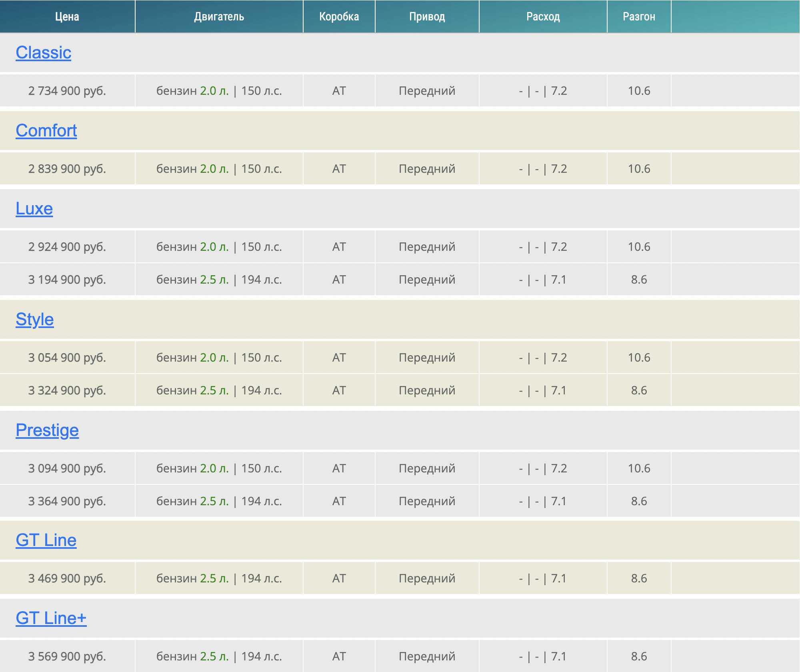Open the Comfort trim link
Image resolution: width=800 pixels, height=672 pixels.
[46, 131]
